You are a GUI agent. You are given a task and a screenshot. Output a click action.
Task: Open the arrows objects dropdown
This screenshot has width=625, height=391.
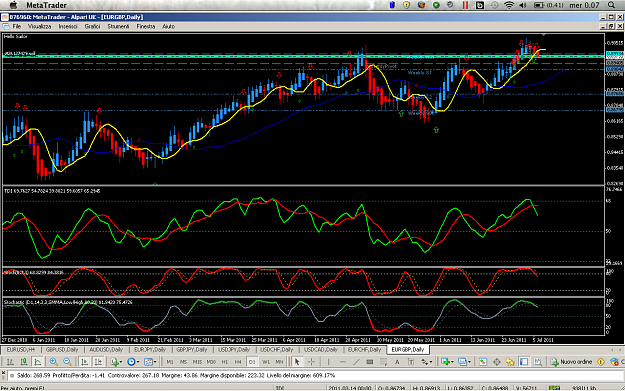click(426, 362)
